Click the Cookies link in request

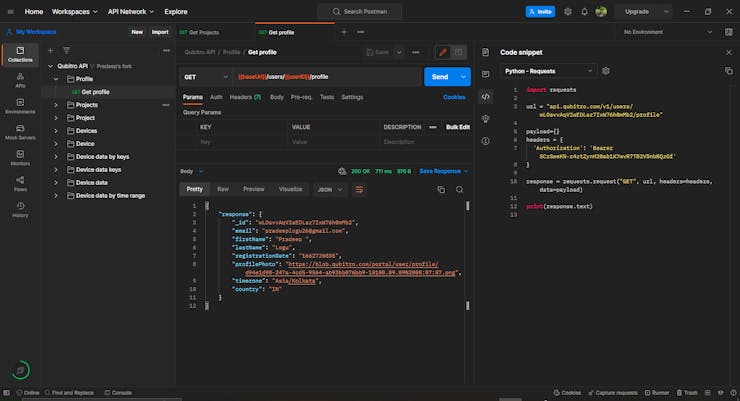pyautogui.click(x=454, y=97)
